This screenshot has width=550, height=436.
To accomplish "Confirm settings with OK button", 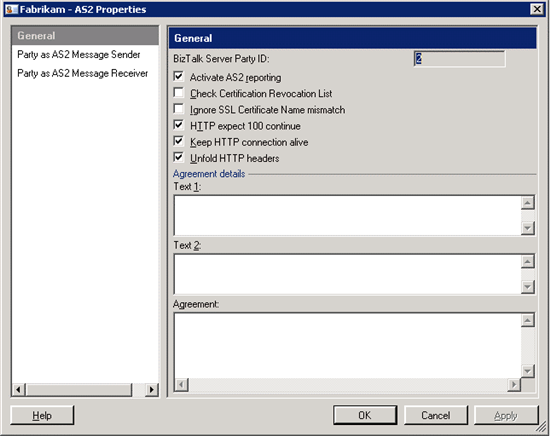I will 365,415.
